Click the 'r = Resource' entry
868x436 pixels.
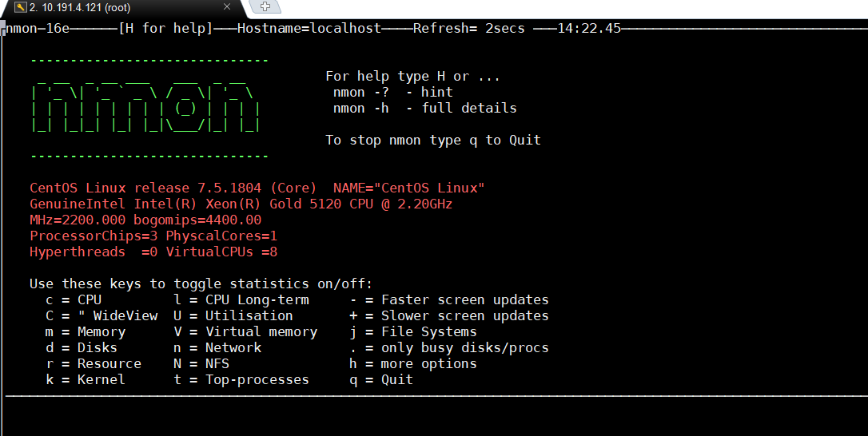pyautogui.click(x=94, y=364)
